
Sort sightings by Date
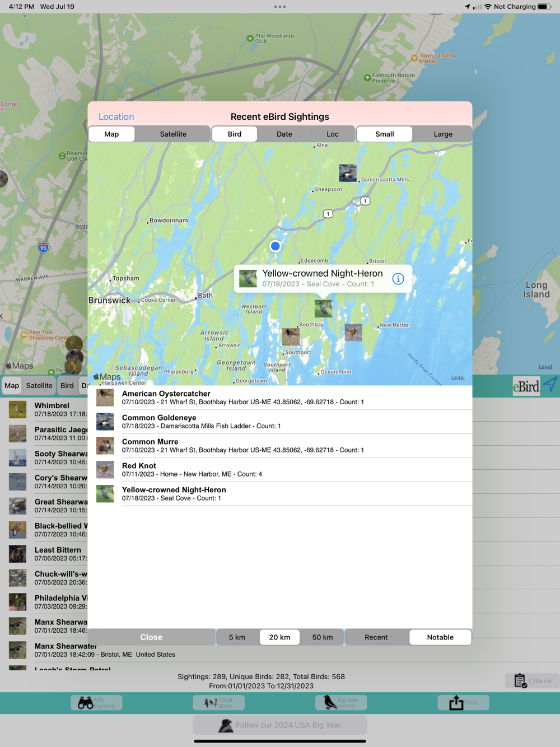coord(284,134)
